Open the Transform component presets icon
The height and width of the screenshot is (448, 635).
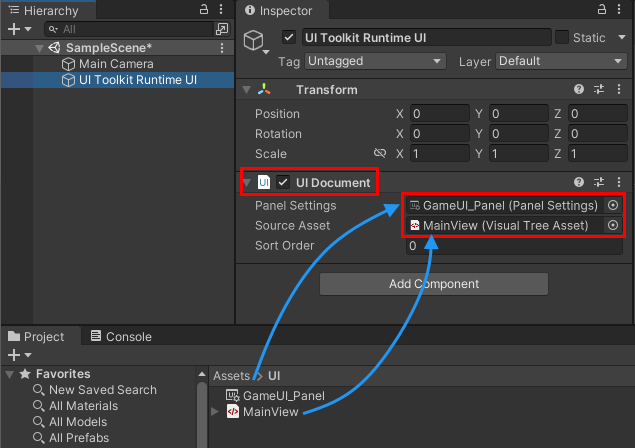click(599, 90)
